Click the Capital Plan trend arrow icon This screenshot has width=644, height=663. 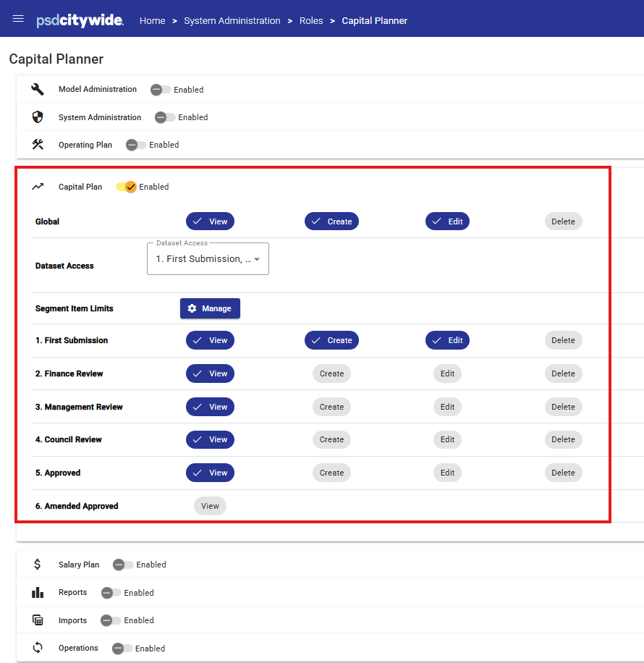click(38, 187)
